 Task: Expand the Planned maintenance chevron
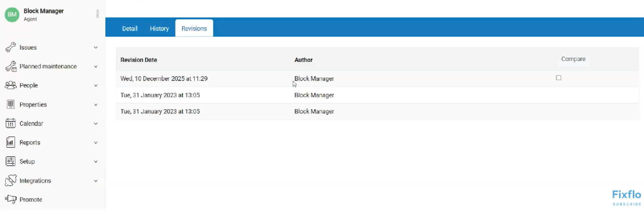click(96, 67)
